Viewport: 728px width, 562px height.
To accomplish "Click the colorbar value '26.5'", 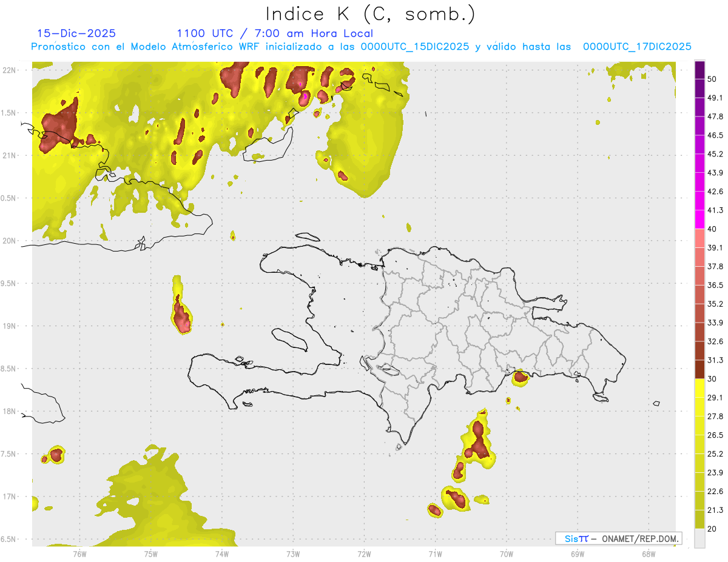I will [x=715, y=435].
